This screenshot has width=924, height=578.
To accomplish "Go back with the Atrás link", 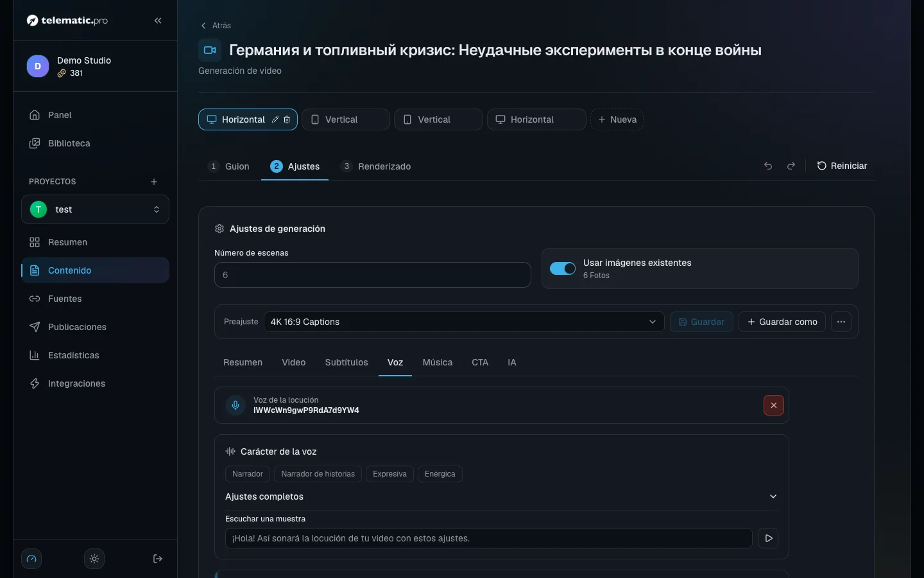I will 216,26.
